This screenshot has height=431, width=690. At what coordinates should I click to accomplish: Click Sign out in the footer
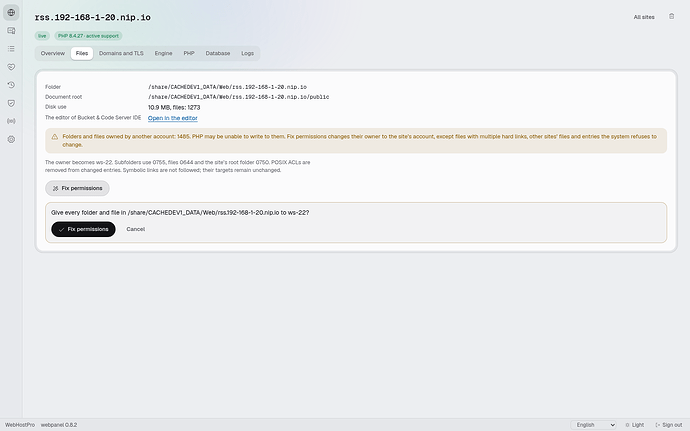point(668,425)
